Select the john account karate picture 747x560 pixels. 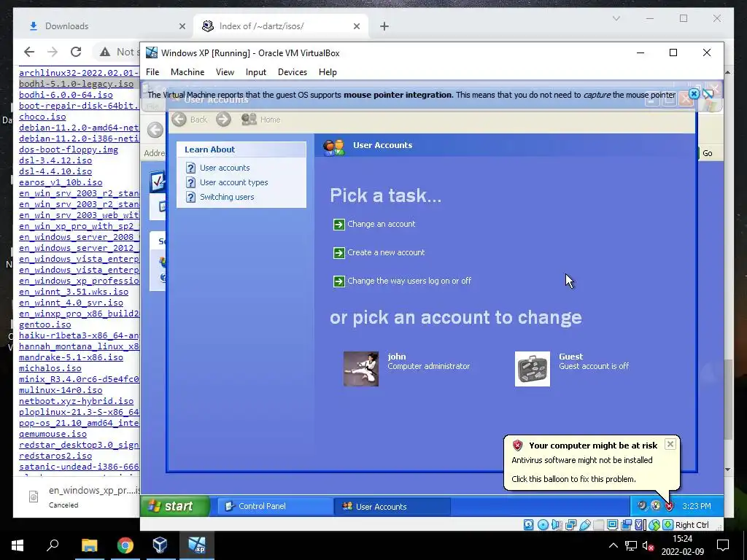pyautogui.click(x=361, y=369)
